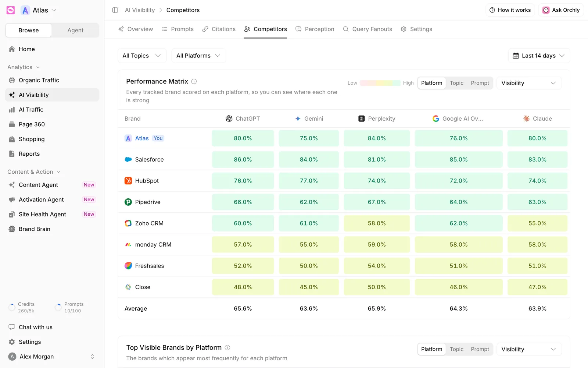
Task: Click the AI Visibility breadcrumb link
Action: click(x=140, y=10)
